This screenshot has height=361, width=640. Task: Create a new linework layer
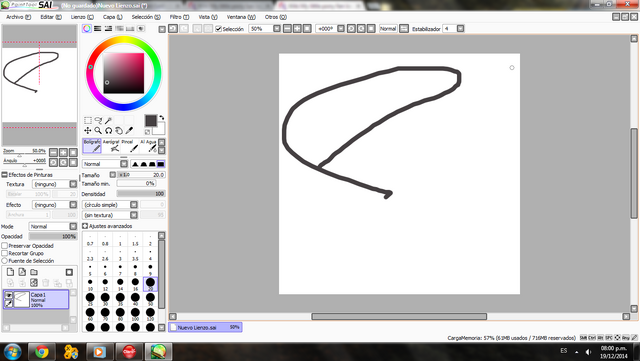(22, 272)
